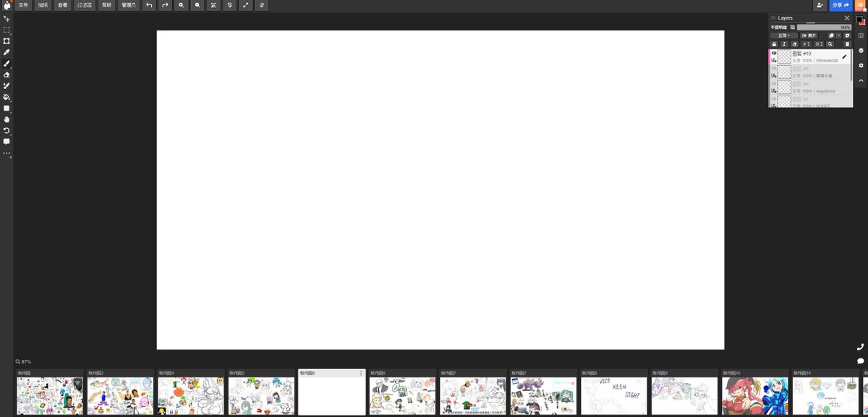
Task: Click the red secondary color swatch
Action: click(863, 22)
